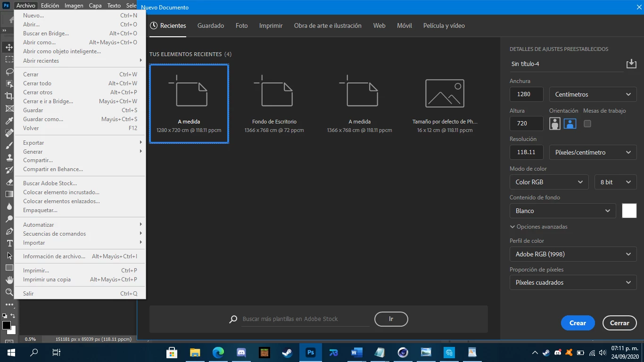The width and height of the screenshot is (644, 362).
Task: Select the Brush tool
Action: 9,145
